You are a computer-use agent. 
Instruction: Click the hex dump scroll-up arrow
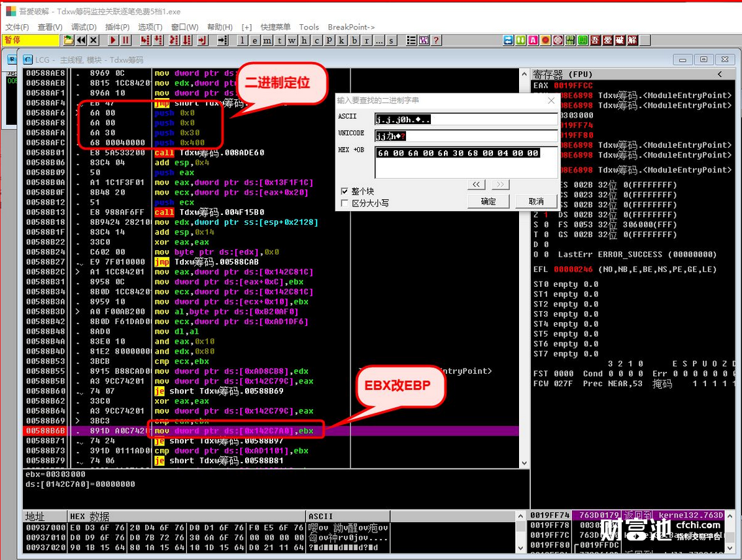click(x=520, y=516)
